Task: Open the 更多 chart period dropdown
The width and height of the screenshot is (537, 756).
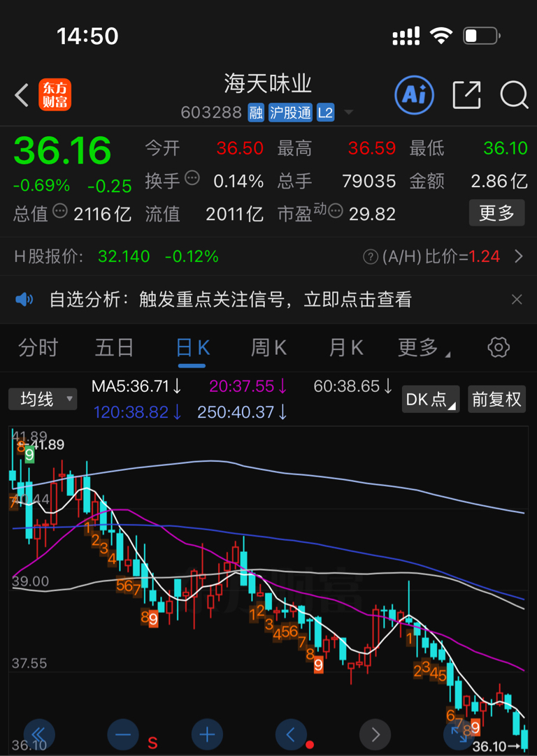Action: tap(424, 347)
